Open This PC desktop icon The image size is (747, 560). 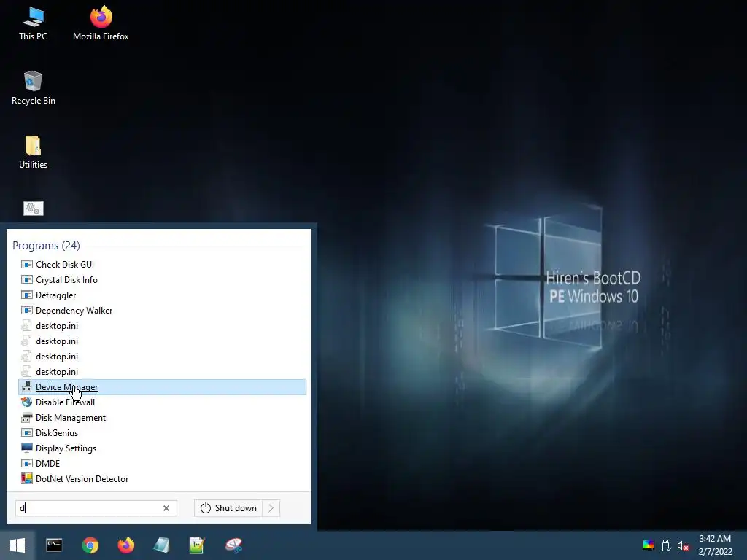(34, 24)
